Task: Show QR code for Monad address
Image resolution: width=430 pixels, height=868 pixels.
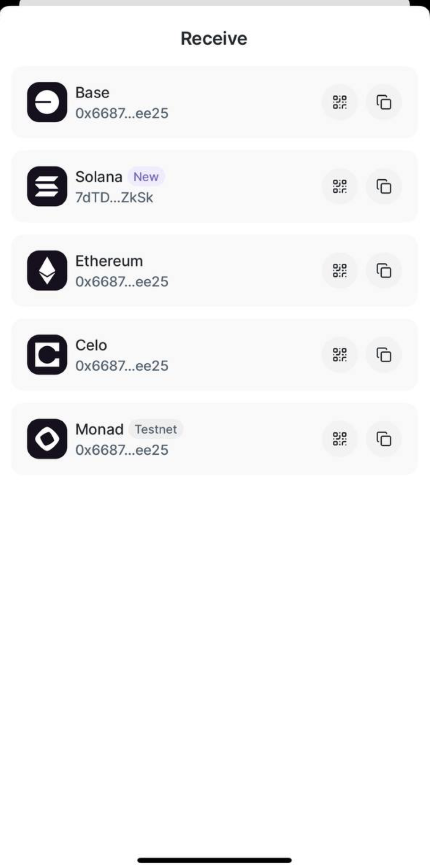Action: [x=339, y=439]
